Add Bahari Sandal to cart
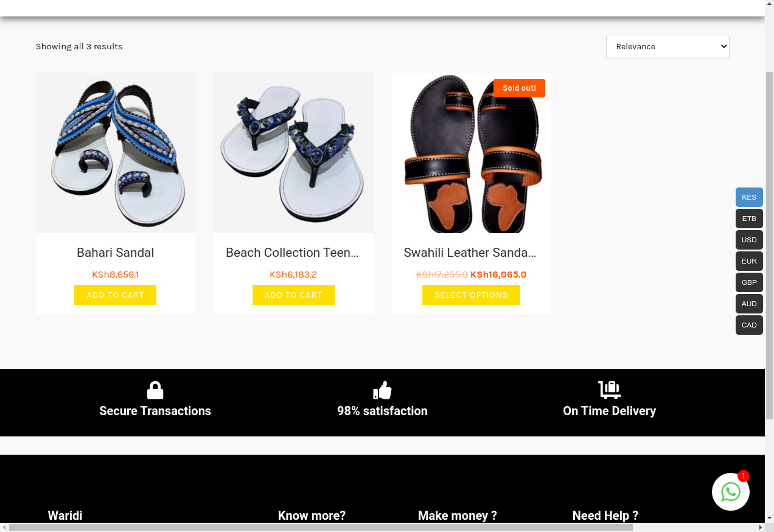 pos(116,295)
